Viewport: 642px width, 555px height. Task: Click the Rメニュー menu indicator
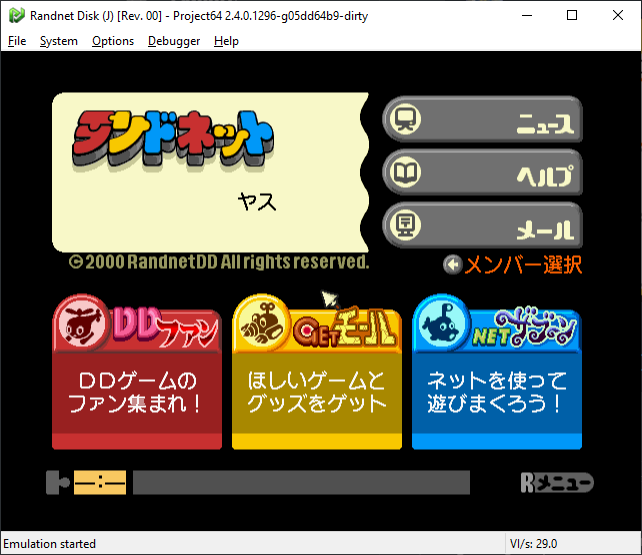(x=557, y=483)
